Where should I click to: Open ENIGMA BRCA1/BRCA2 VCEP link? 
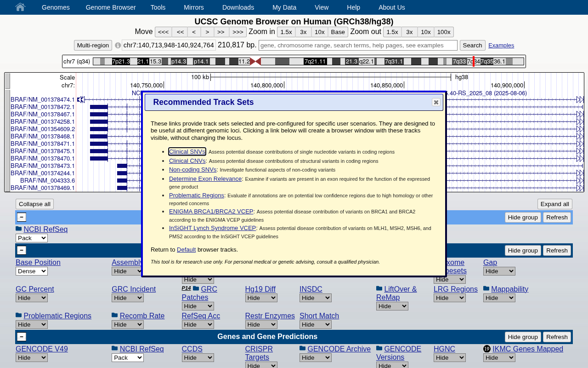coord(211,211)
